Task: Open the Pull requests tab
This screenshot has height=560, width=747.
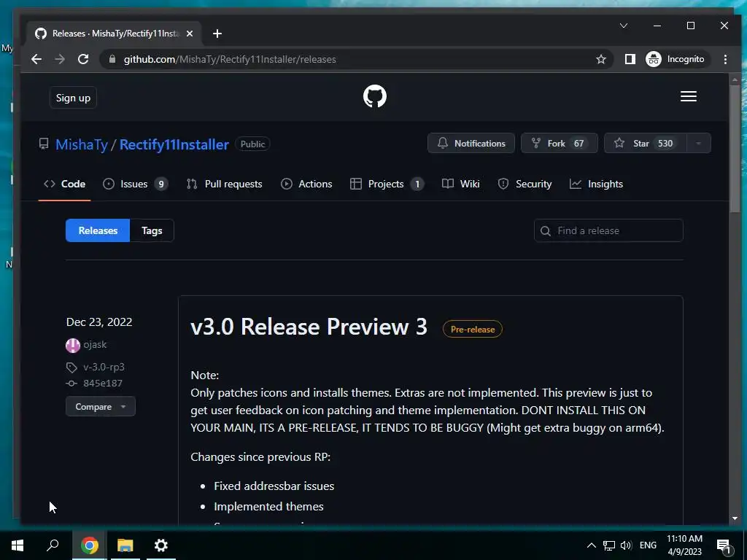Action: (225, 184)
